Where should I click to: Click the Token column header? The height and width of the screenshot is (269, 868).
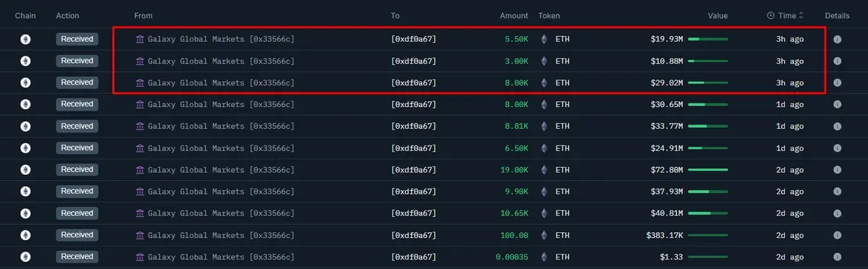point(549,15)
